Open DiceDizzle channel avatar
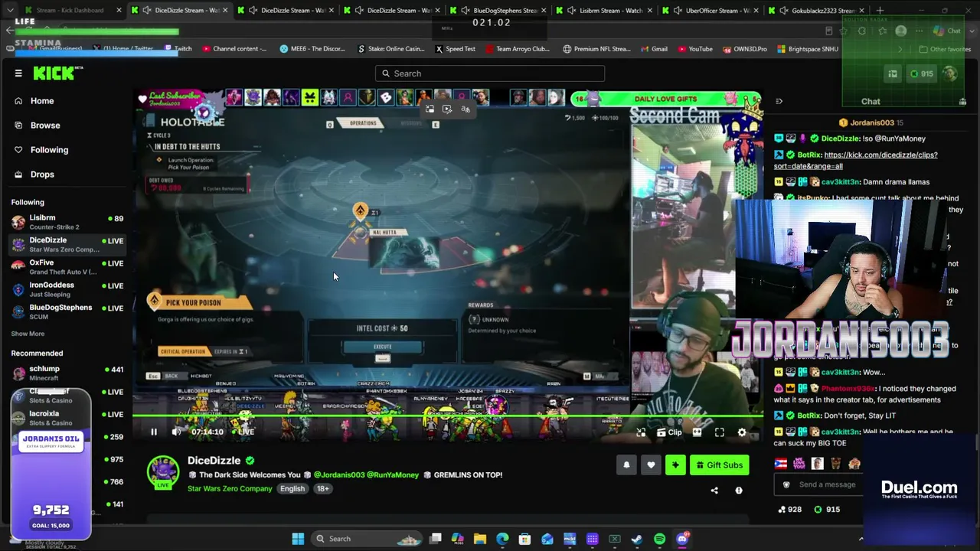 point(163,472)
